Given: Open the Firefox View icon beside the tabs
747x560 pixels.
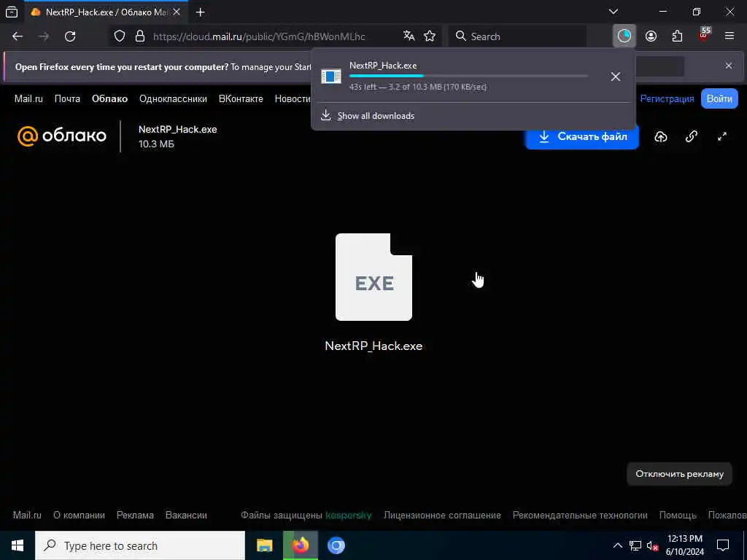Looking at the screenshot, I should tap(12, 12).
